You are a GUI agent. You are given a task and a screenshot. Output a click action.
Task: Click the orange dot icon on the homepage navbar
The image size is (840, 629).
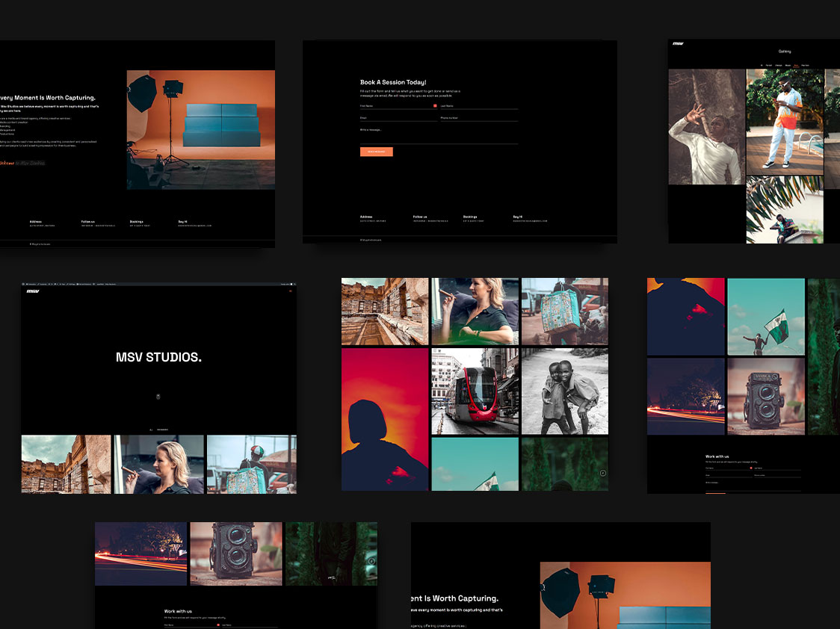(x=290, y=291)
